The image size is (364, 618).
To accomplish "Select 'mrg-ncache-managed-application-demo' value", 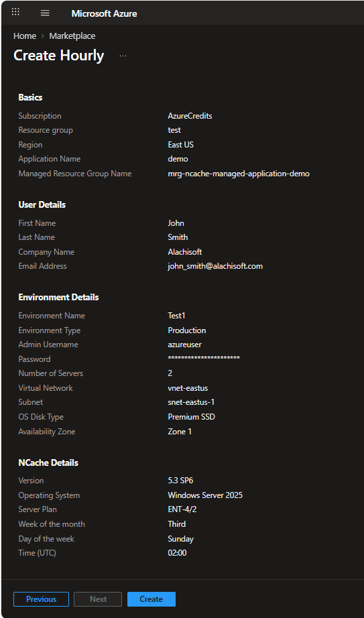I will pyautogui.click(x=239, y=174).
